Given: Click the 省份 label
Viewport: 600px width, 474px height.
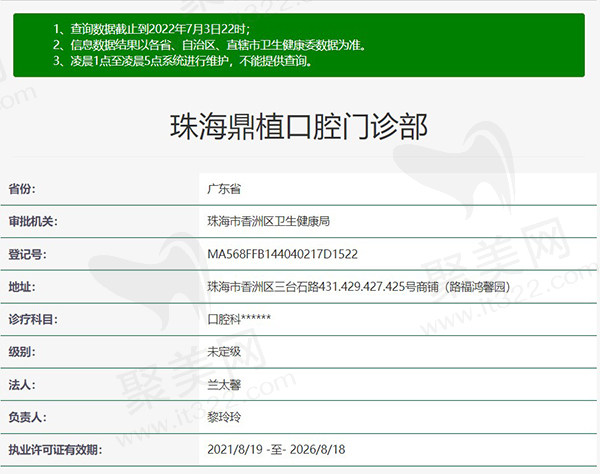Looking at the screenshot, I should click(22, 189).
